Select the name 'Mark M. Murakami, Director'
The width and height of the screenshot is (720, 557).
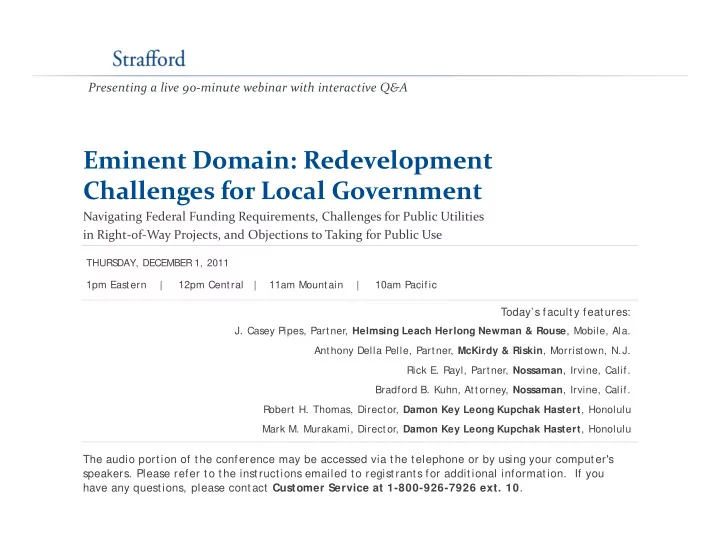click(330, 429)
